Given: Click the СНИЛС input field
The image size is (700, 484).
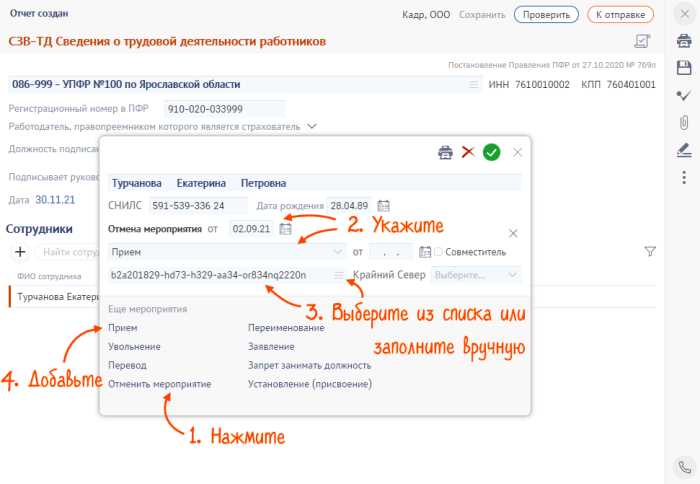Looking at the screenshot, I should click(198, 206).
